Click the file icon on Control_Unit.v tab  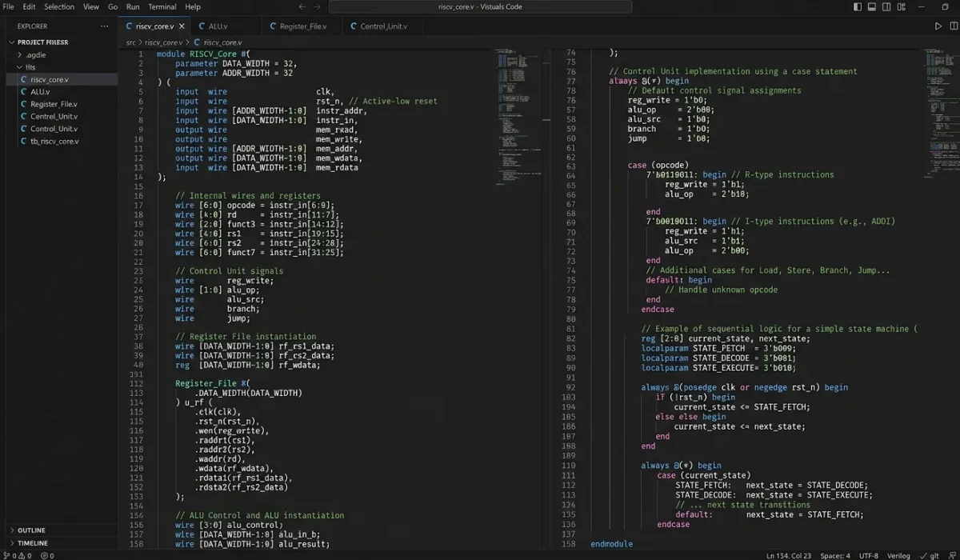pyautogui.click(x=354, y=26)
